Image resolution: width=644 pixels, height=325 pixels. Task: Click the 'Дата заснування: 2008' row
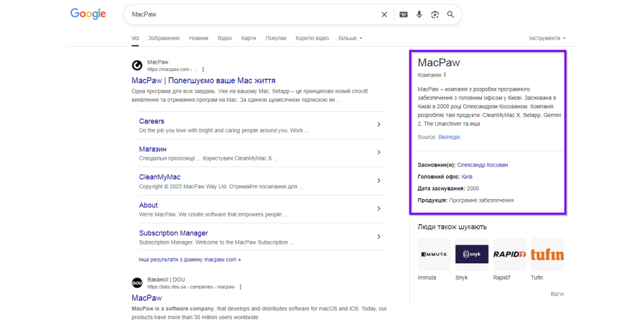pyautogui.click(x=448, y=189)
